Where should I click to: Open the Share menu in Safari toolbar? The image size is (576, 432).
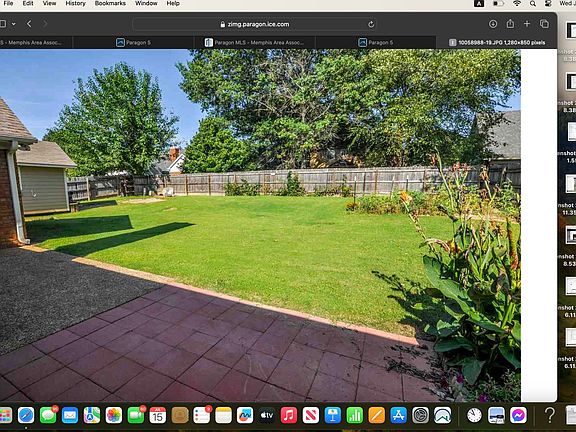click(510, 24)
